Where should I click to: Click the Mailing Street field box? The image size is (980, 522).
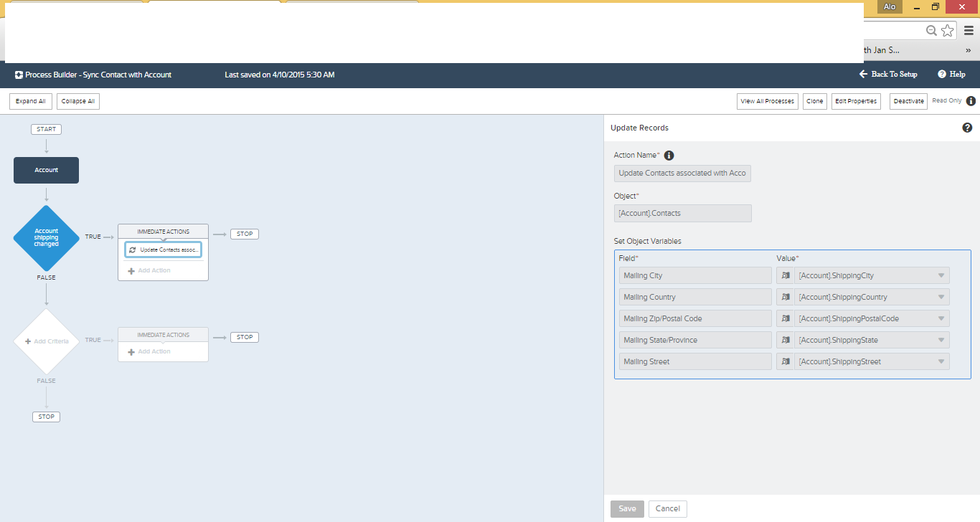click(x=695, y=361)
